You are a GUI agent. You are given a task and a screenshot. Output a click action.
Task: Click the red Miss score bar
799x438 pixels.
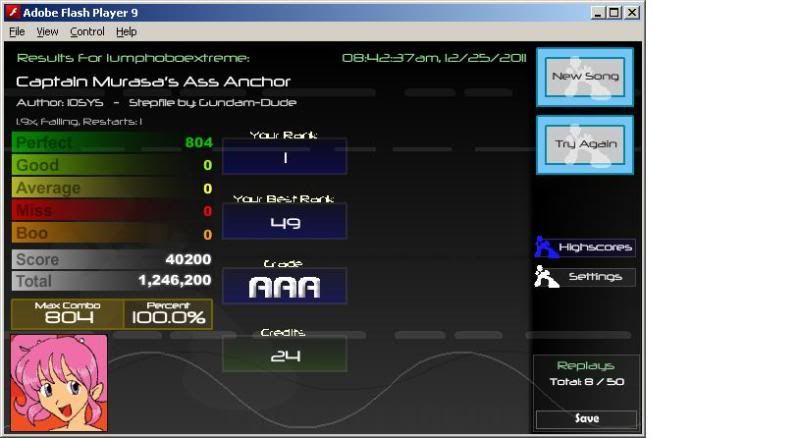(x=112, y=211)
